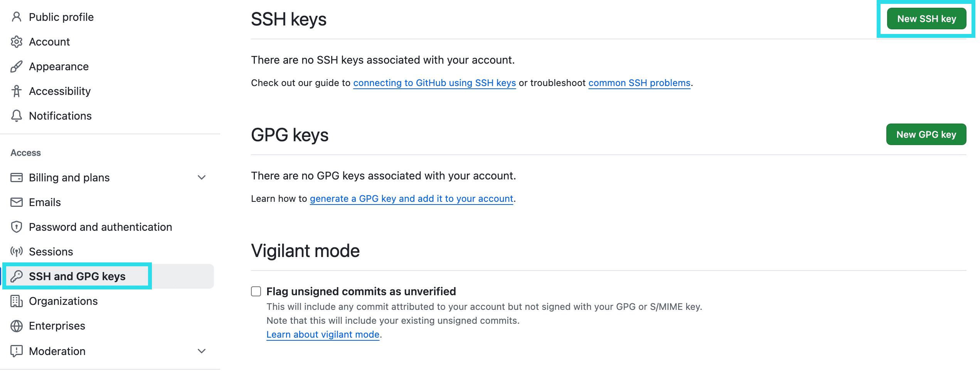980x372 pixels.
Task: Click the shield icon beside Password and authentication
Action: [17, 227]
